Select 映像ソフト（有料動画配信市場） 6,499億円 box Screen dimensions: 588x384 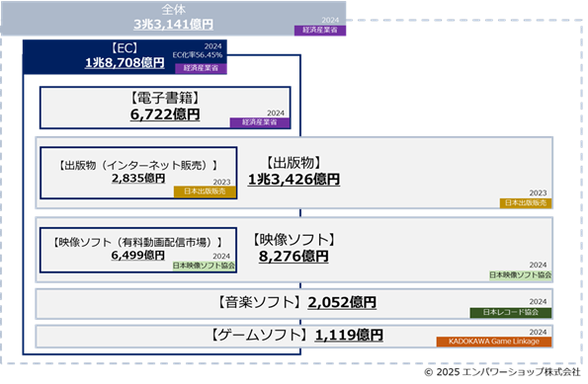coord(138,250)
